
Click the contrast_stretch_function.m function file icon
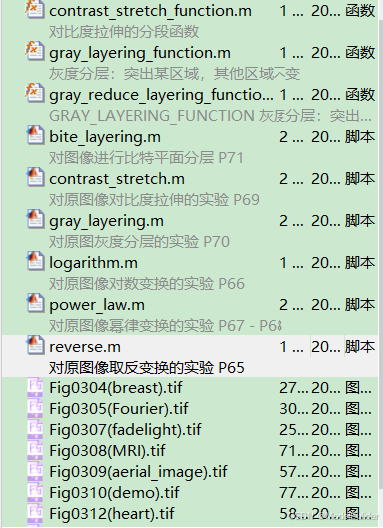pos(35,9)
